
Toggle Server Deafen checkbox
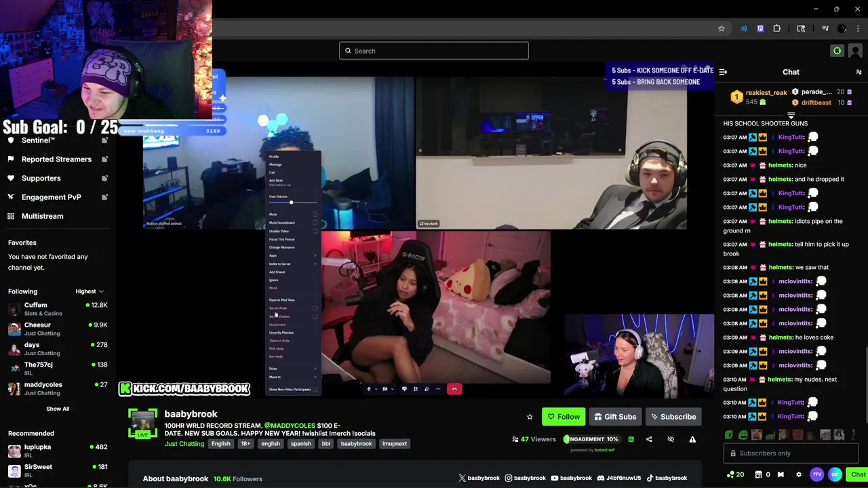pyautogui.click(x=315, y=317)
